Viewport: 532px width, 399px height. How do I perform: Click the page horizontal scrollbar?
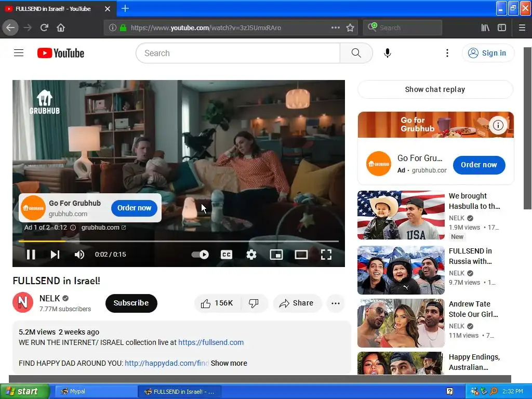coord(260,379)
